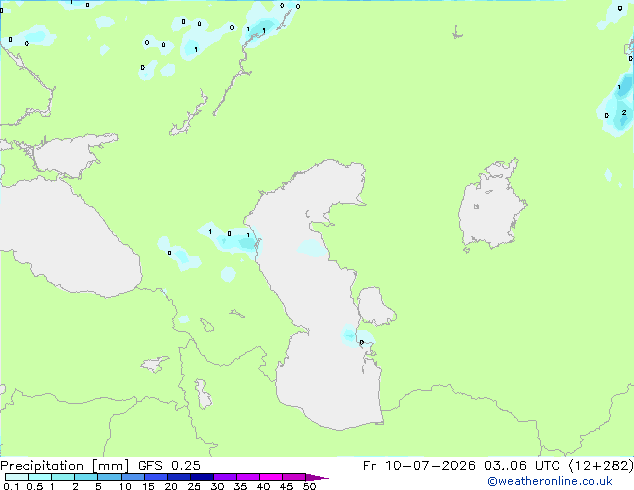
Task: Pick the 1–2 mm legend color swatch
Action: (63, 477)
